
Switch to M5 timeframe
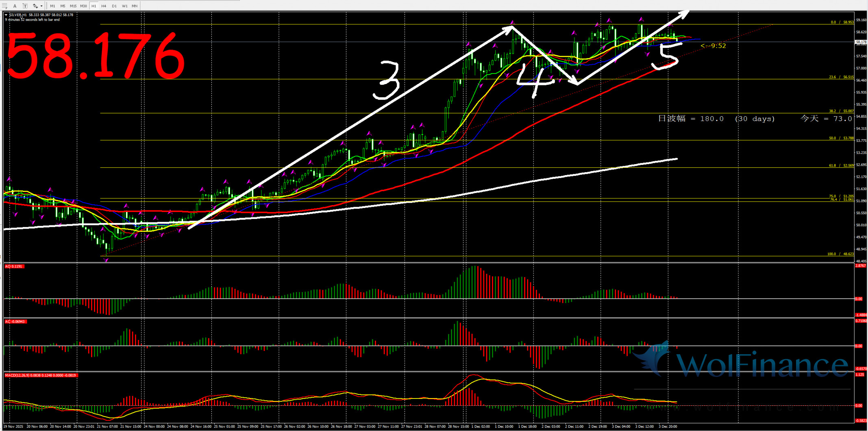[x=63, y=6]
